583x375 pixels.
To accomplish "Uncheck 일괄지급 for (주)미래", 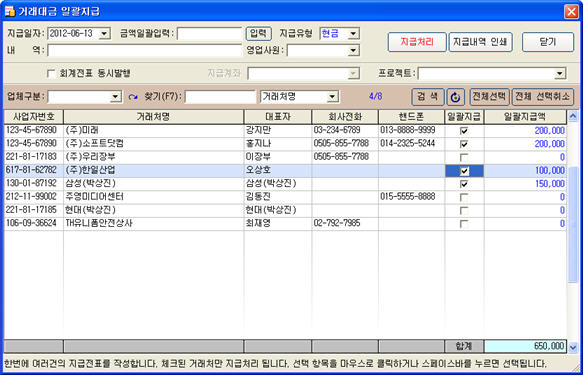I will tap(464, 130).
